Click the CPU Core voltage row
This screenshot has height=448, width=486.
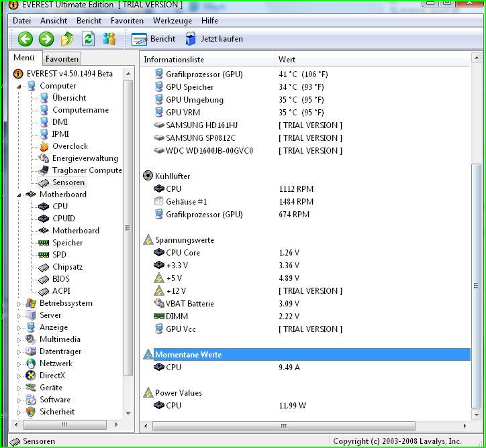[305, 253]
